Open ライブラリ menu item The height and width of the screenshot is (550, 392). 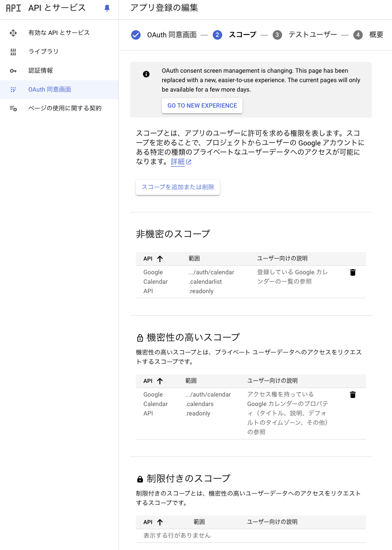(x=59, y=52)
